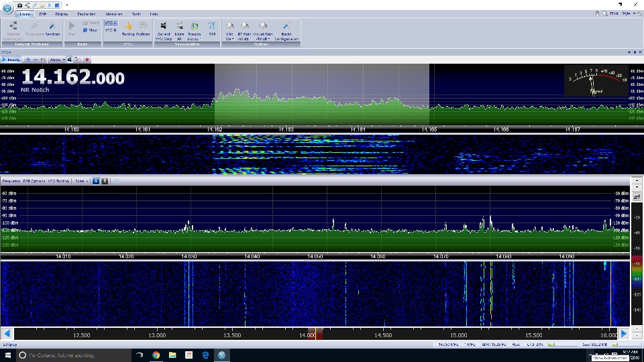Show hidden system tray icons

(590, 354)
